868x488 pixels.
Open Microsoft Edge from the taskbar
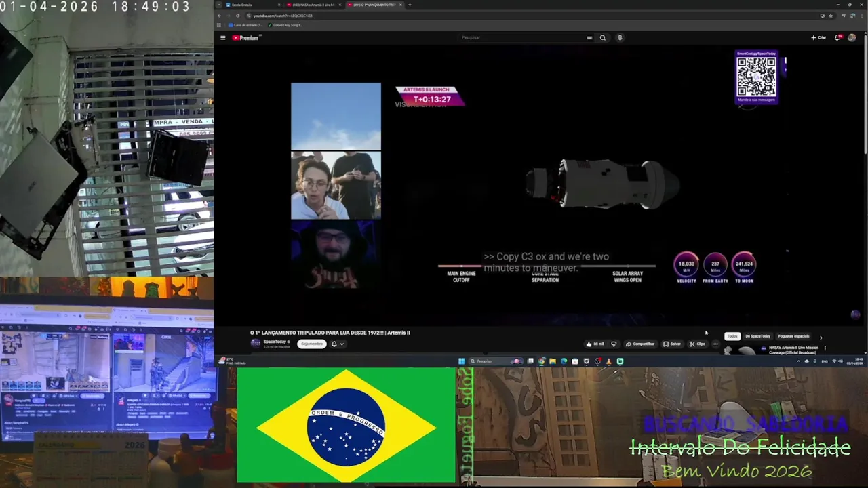[x=564, y=361]
